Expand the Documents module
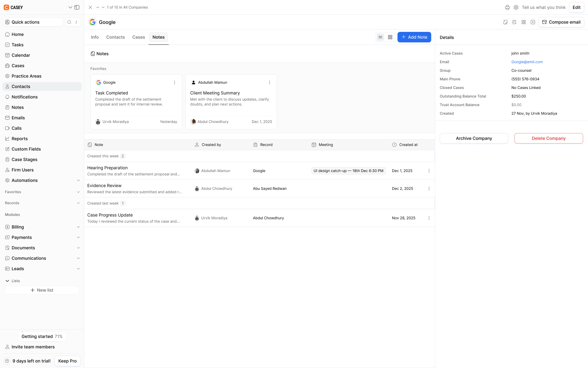The height and width of the screenshot is (368, 588). [x=78, y=248]
